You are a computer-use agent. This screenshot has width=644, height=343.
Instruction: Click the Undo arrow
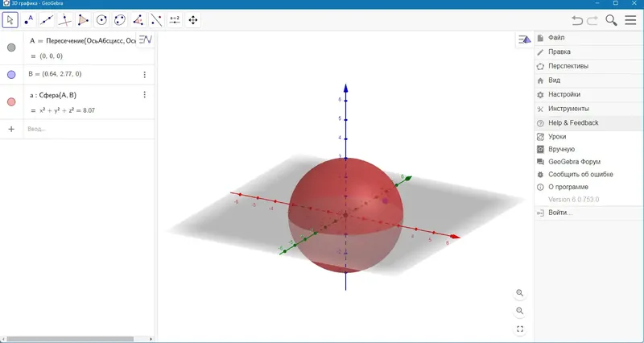[x=577, y=20]
